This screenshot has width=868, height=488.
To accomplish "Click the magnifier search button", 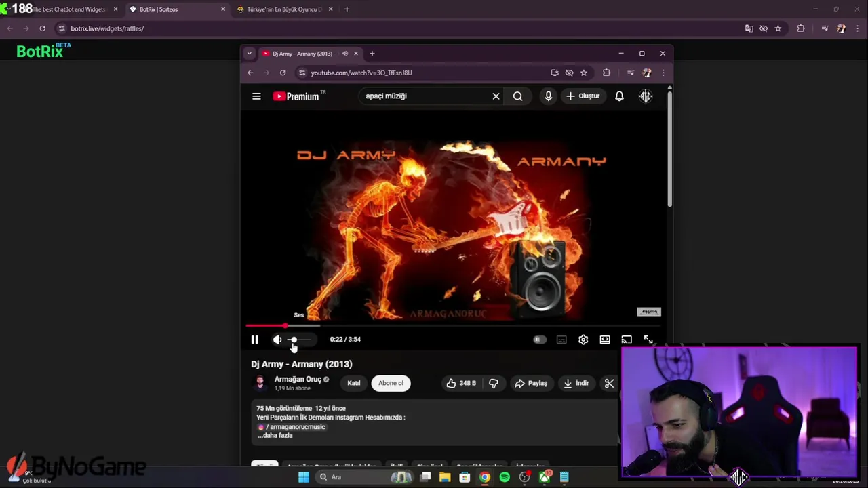I will click(x=518, y=96).
